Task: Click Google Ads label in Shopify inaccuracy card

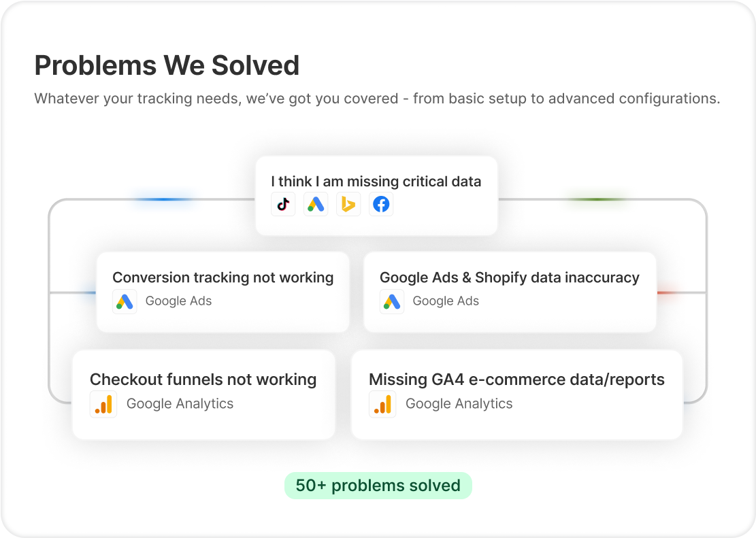Action: [446, 301]
